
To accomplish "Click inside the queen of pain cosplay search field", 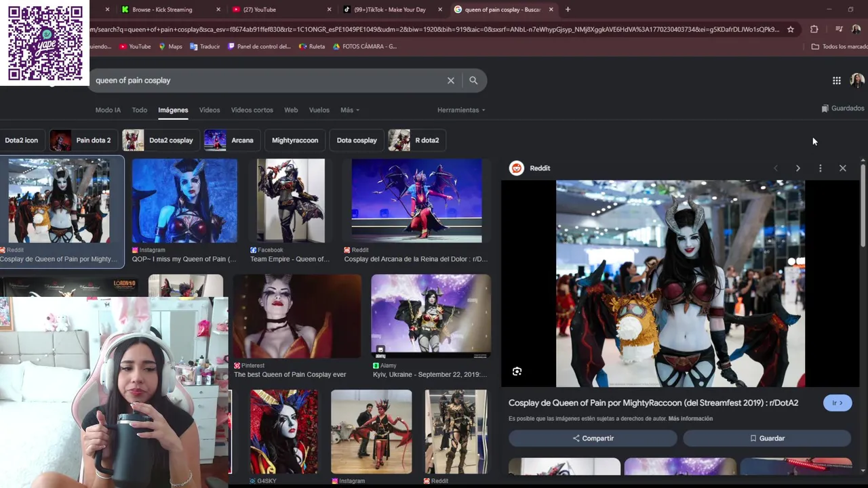I will tap(268, 80).
